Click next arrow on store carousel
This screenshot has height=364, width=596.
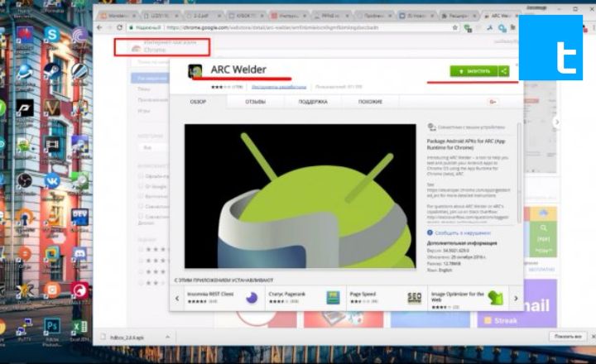557,122
